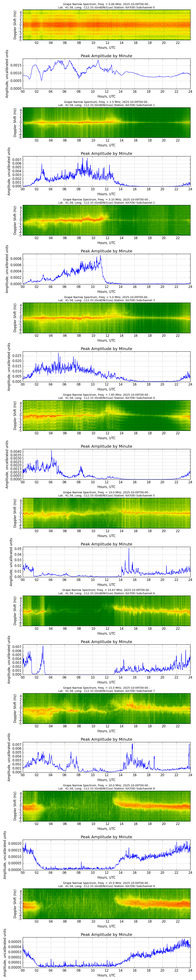The image size is (196, 980).
Task: Select the Subchannel 2 spectrogram heatmap
Action: (107, 220)
